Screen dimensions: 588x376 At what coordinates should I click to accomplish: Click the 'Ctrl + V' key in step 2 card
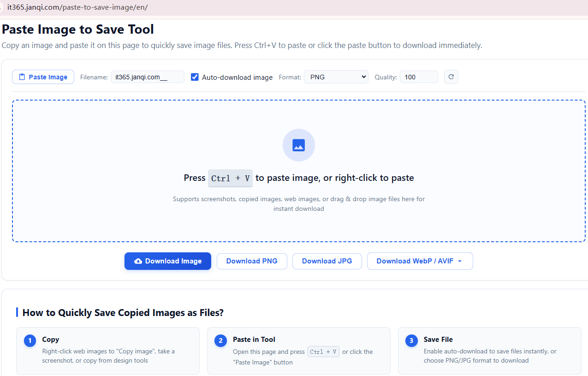pyautogui.click(x=323, y=352)
